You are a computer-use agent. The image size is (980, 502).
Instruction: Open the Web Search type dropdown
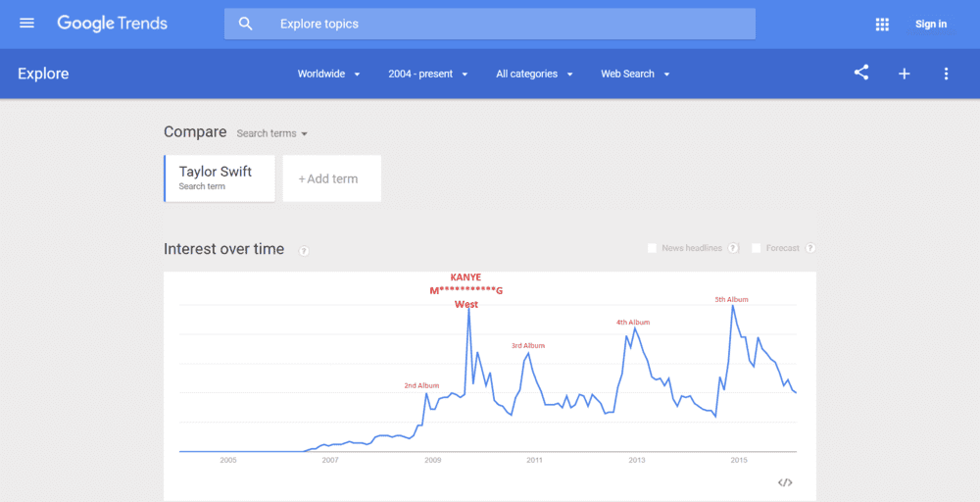635,74
